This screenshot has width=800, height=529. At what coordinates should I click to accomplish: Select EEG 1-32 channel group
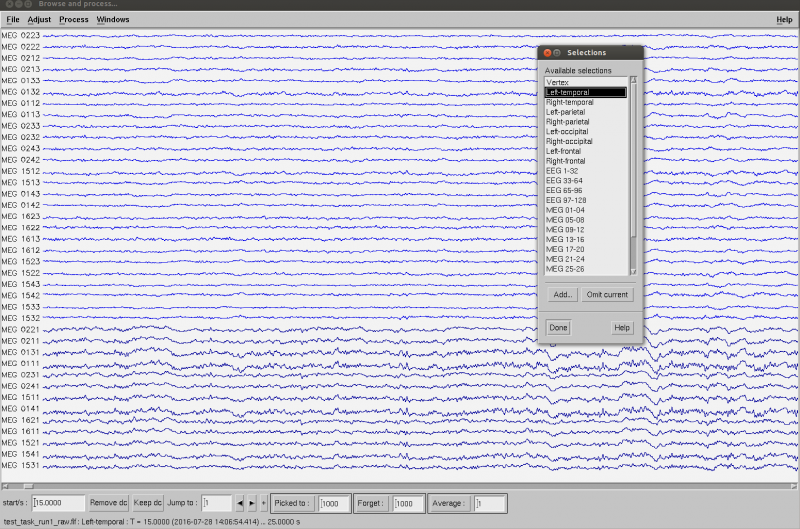562,171
